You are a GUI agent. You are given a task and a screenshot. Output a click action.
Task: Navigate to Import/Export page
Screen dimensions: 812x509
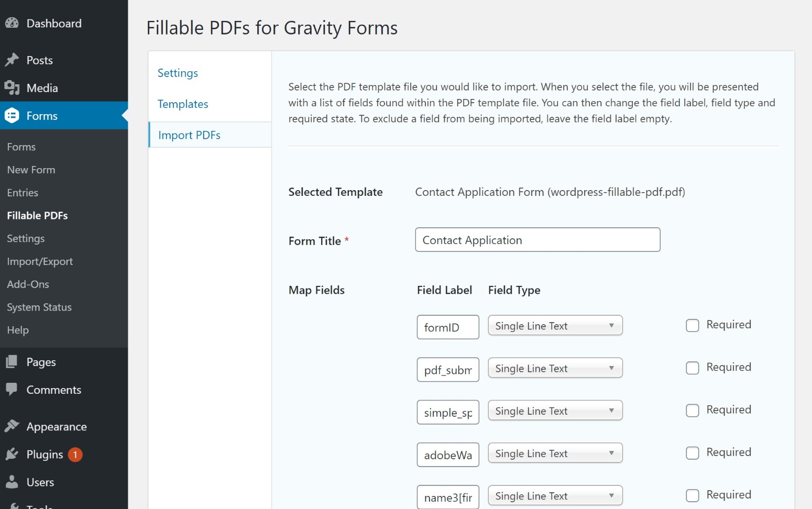pos(40,261)
